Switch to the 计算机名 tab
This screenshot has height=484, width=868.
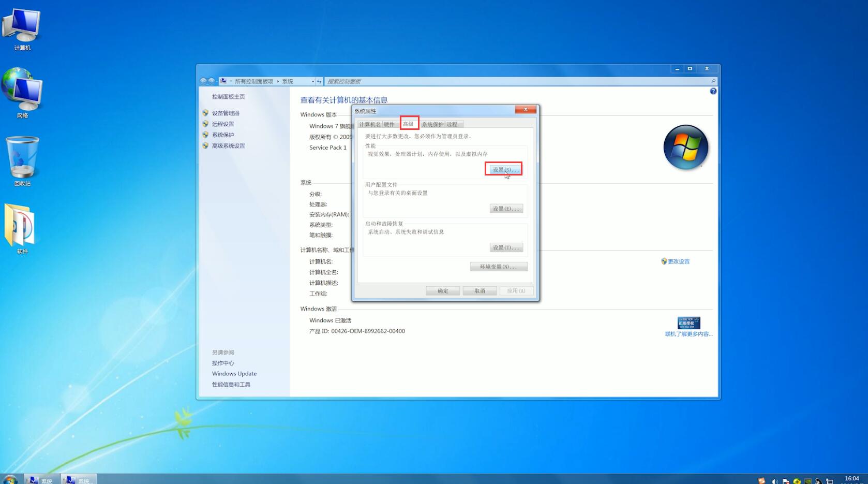pyautogui.click(x=370, y=124)
